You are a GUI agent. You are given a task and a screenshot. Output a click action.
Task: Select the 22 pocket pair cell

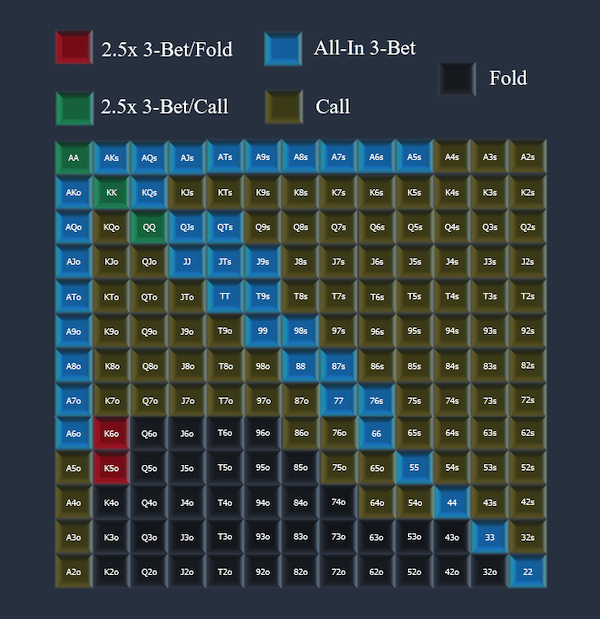(528, 572)
